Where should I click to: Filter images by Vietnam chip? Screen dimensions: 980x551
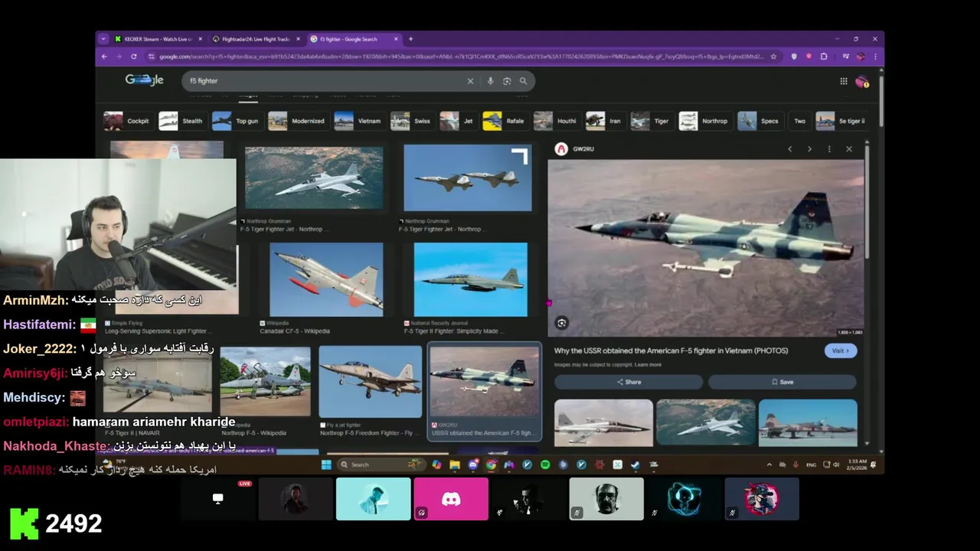coord(358,121)
